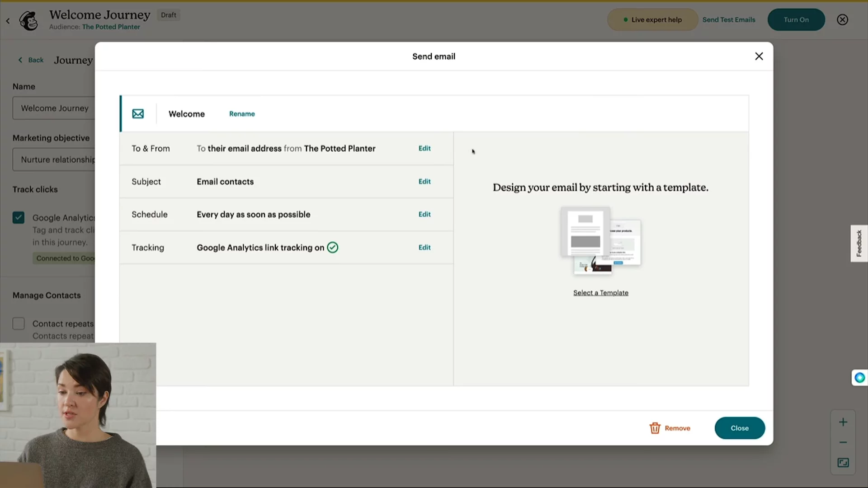This screenshot has height=488, width=868.
Task: Edit the Schedule setting
Action: click(424, 214)
